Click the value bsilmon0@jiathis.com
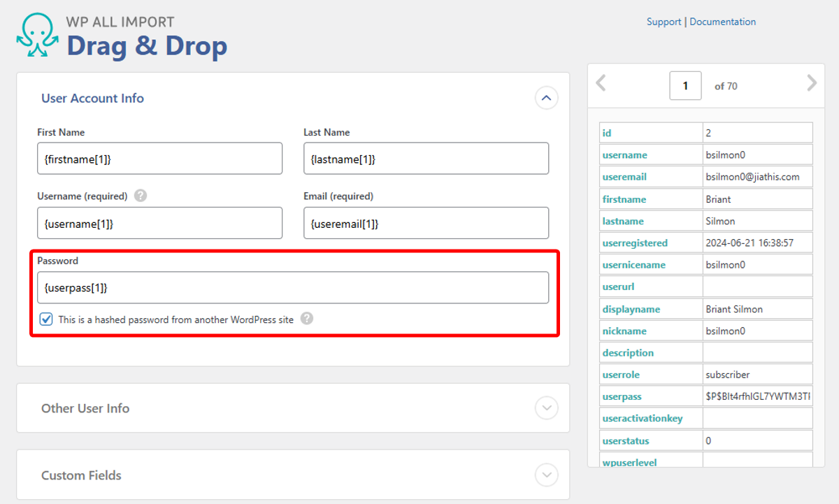 [752, 177]
